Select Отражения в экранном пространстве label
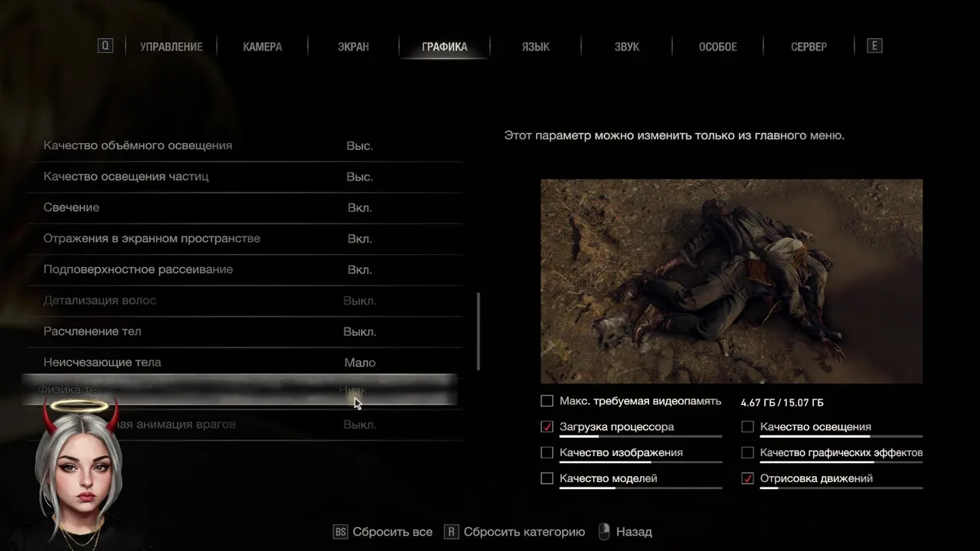Image resolution: width=980 pixels, height=551 pixels. 152,239
